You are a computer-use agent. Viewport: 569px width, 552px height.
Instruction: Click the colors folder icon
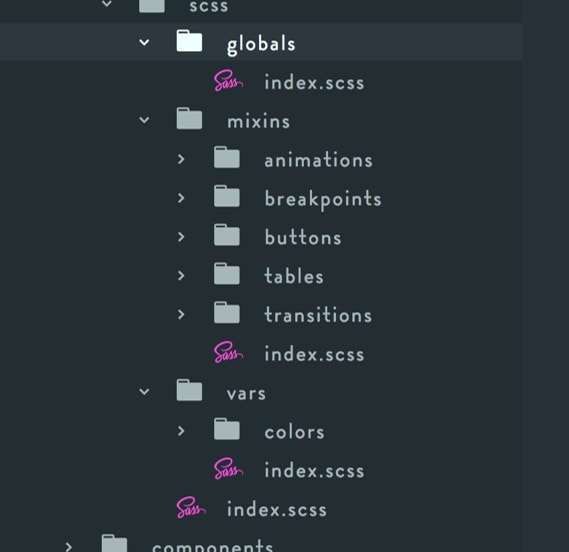[x=226, y=429]
